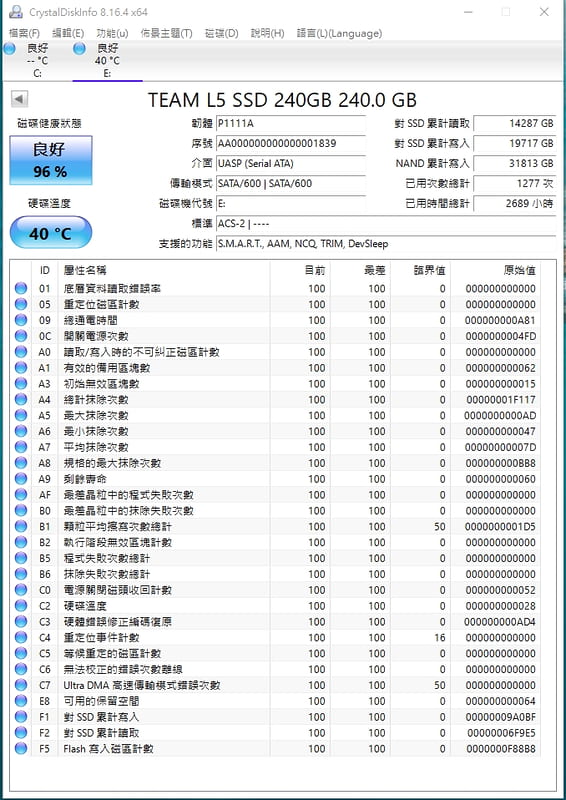Click the standard field ACS-2 | ----
Viewport: 566px width, 800px height.
point(386,223)
